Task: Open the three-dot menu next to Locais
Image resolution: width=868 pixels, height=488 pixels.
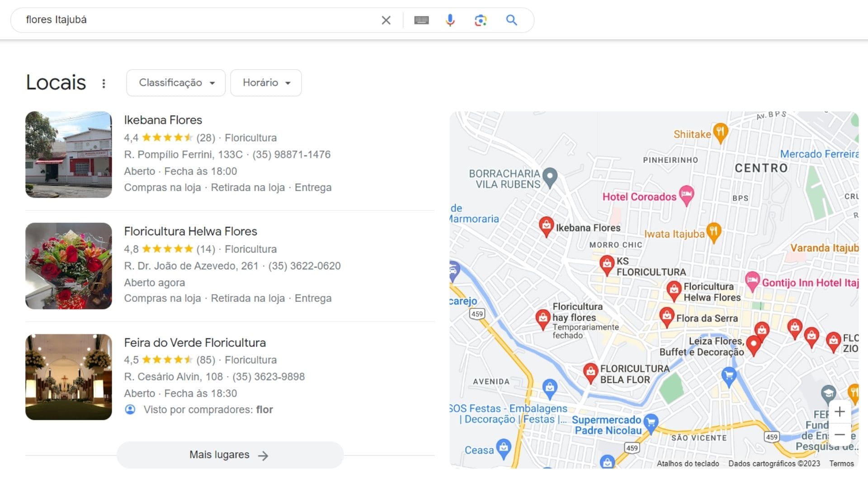Action: [x=104, y=83]
